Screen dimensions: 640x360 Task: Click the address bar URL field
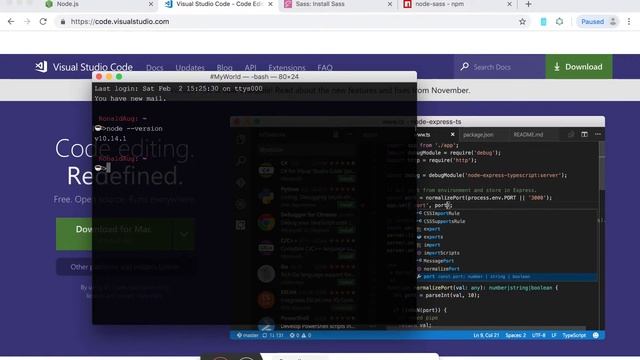click(286, 22)
